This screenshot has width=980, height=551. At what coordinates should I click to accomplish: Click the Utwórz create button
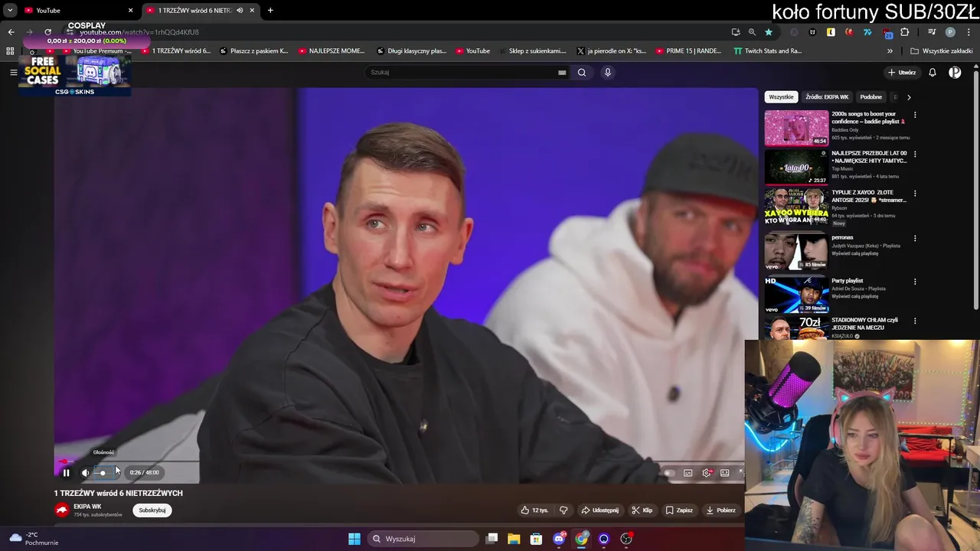point(902,73)
